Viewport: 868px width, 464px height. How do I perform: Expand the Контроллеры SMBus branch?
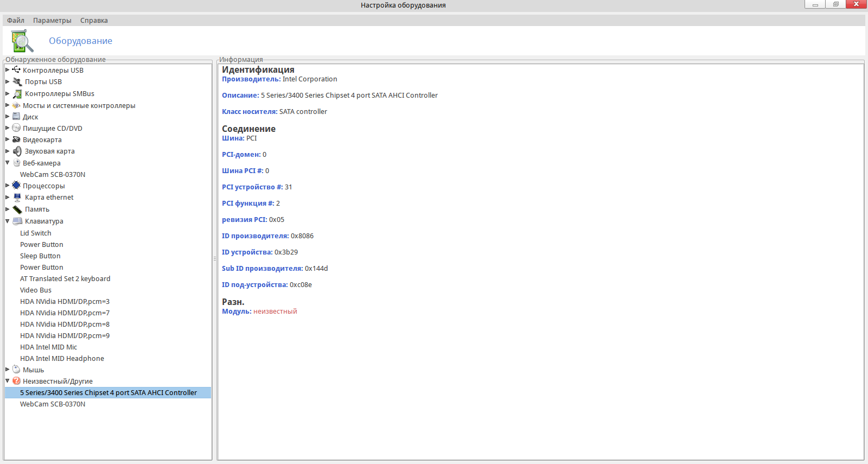coord(8,93)
